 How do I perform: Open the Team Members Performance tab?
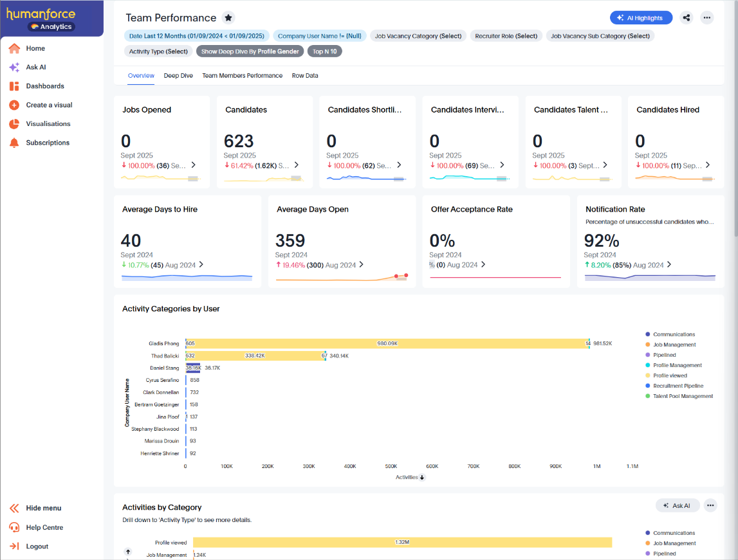click(242, 76)
